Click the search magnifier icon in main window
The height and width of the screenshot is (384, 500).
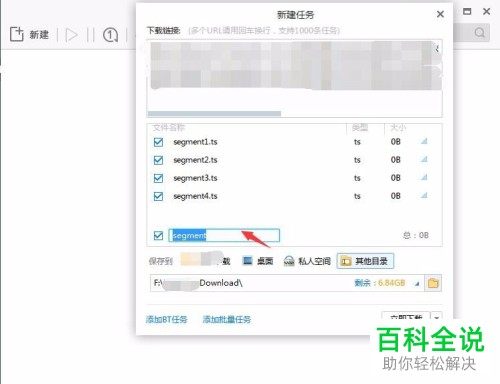click(x=479, y=33)
